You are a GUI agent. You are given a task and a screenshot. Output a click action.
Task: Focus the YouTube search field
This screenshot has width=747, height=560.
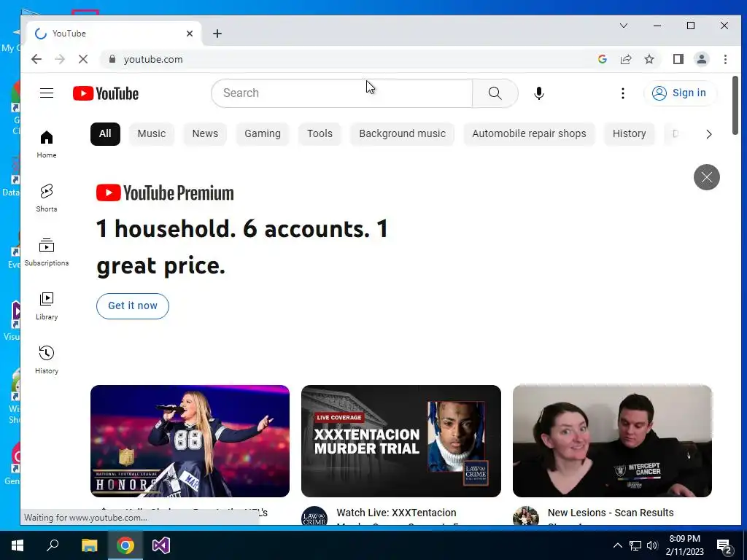342,93
